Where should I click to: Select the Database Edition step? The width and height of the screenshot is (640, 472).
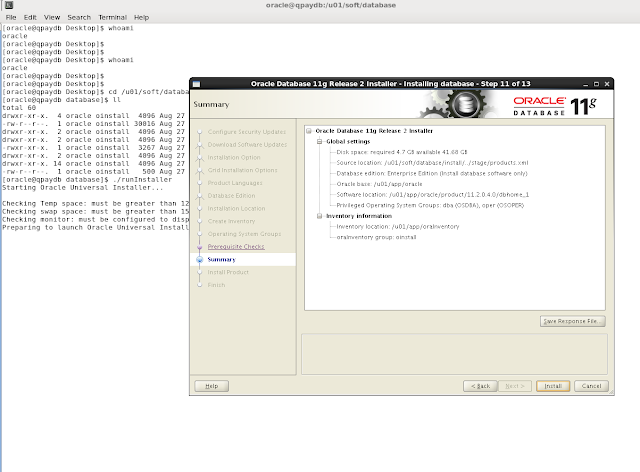231,196
